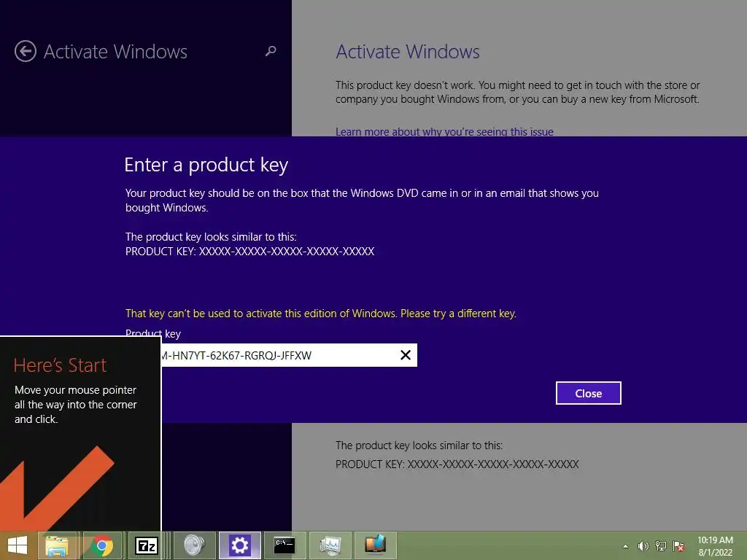Close the Enter a product key dialog
This screenshot has height=560, width=747.
pyautogui.click(x=589, y=393)
